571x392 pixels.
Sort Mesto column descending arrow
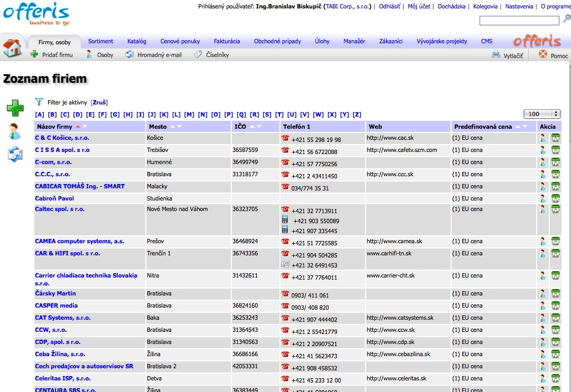point(179,127)
